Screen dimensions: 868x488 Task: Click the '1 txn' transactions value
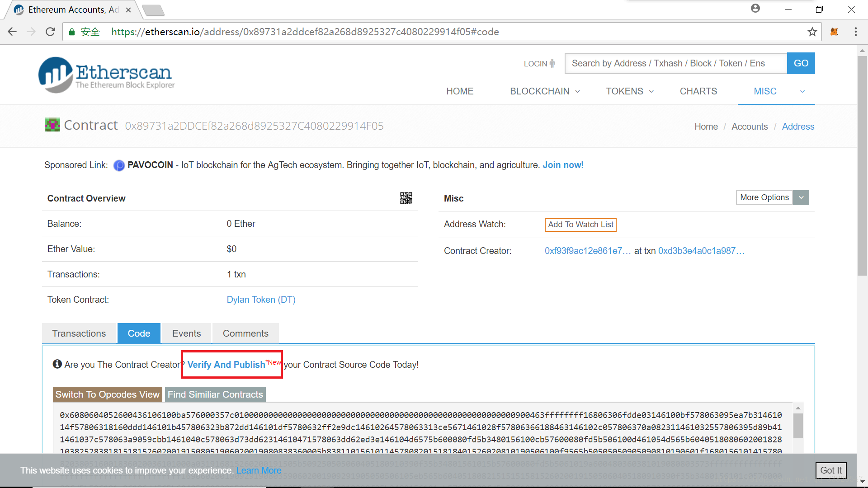point(236,274)
